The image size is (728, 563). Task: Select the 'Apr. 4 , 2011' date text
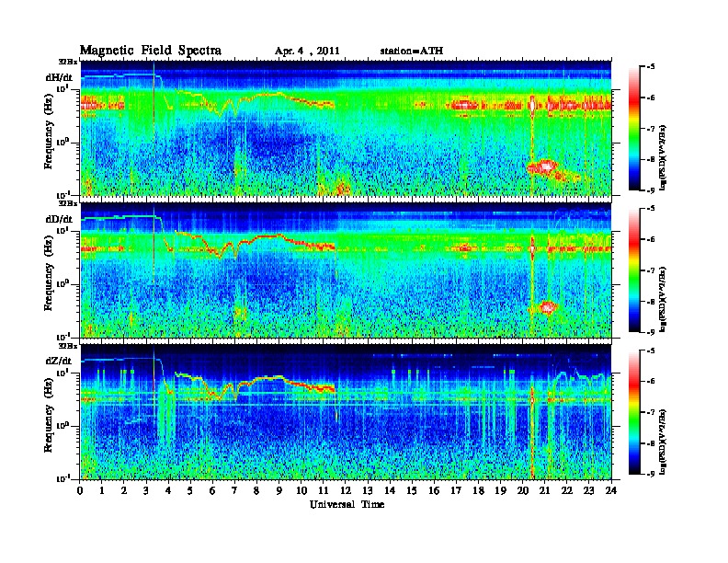click(307, 52)
